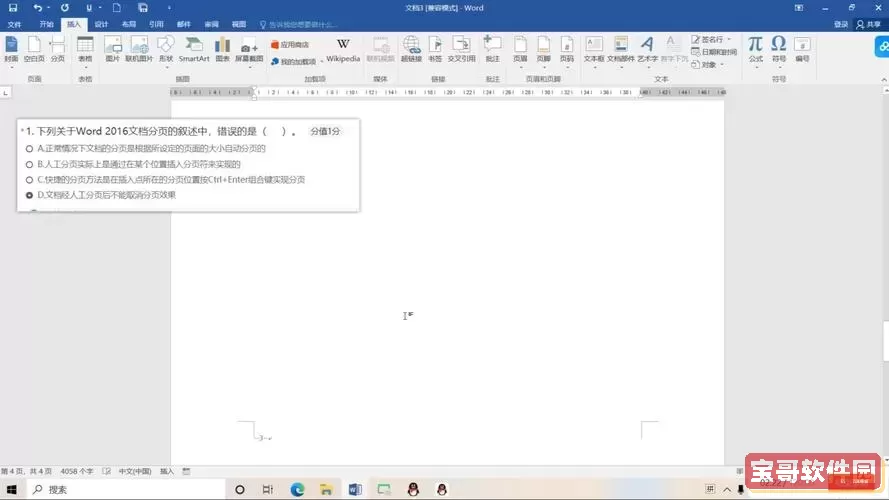
Task: Open the Wikipedia add-in
Action: (343, 49)
